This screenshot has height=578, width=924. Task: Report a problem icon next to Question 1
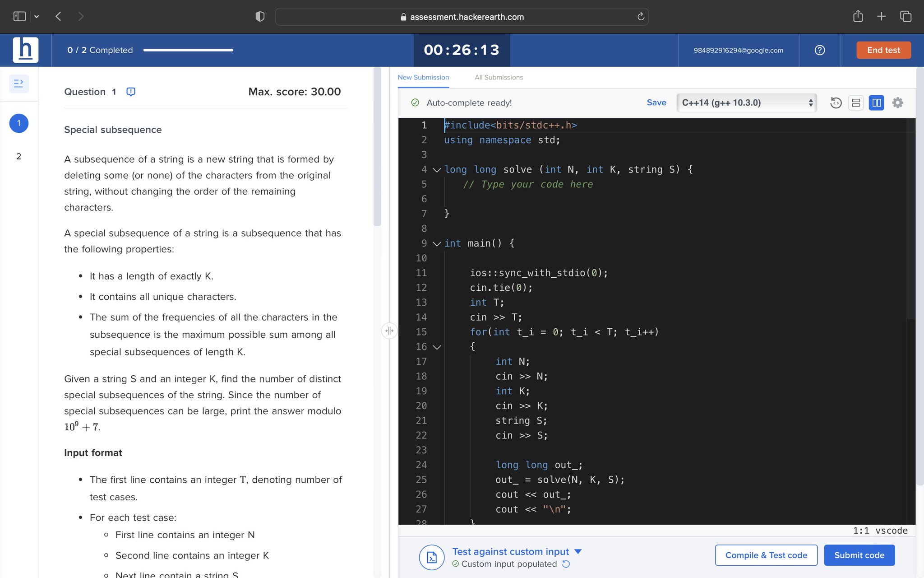[x=131, y=92]
